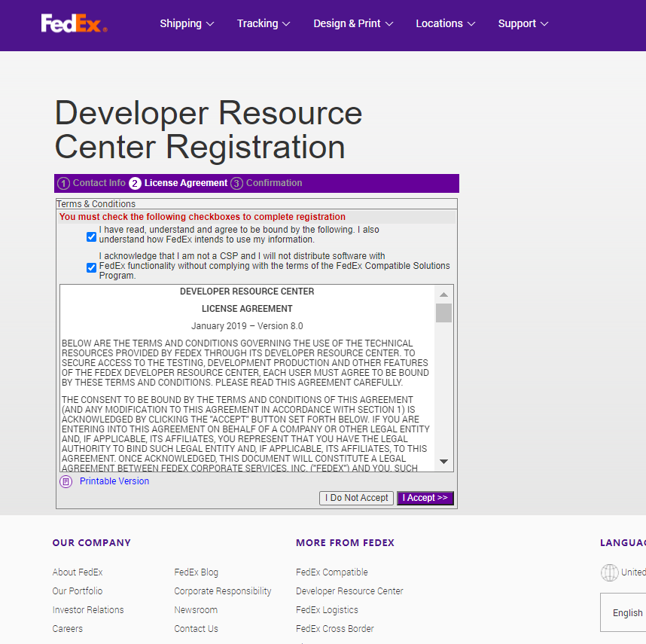Viewport: 646px width, 644px height.
Task: Open the Developer Resource Center footer link
Action: point(349,591)
